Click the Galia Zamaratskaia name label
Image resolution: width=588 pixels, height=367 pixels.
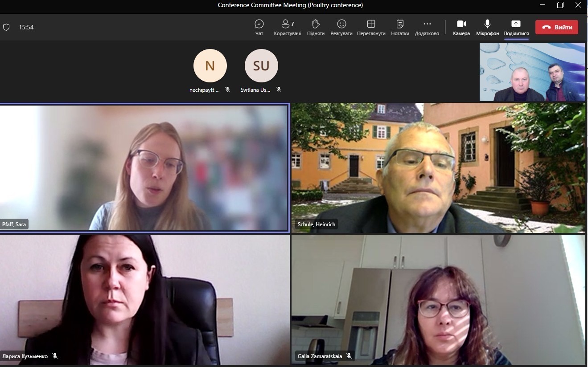point(320,356)
